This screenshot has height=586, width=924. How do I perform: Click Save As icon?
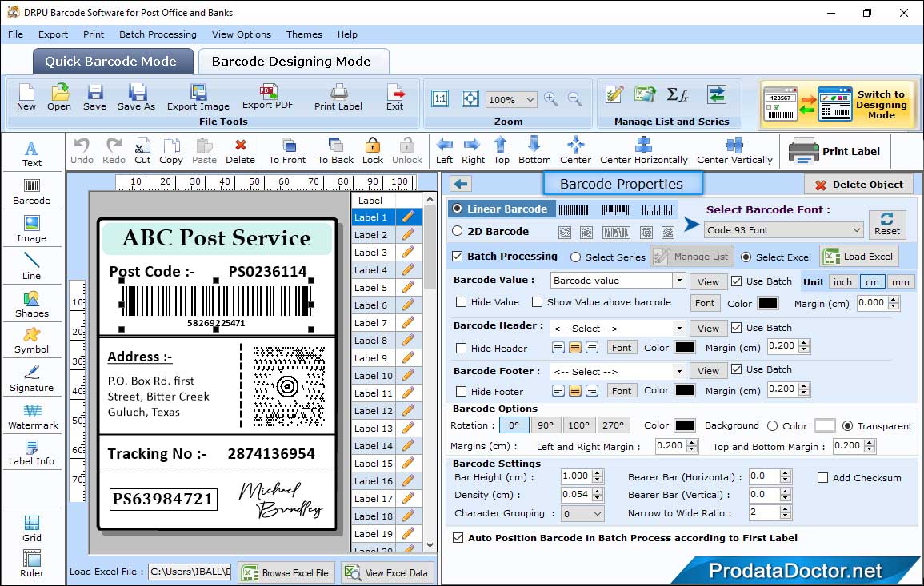pyautogui.click(x=136, y=98)
